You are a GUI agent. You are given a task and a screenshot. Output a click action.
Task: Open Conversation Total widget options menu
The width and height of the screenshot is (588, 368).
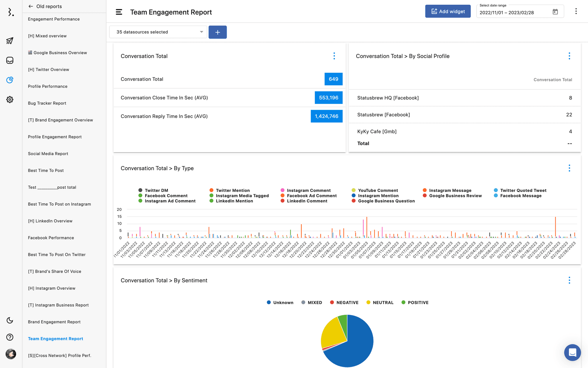pos(334,56)
